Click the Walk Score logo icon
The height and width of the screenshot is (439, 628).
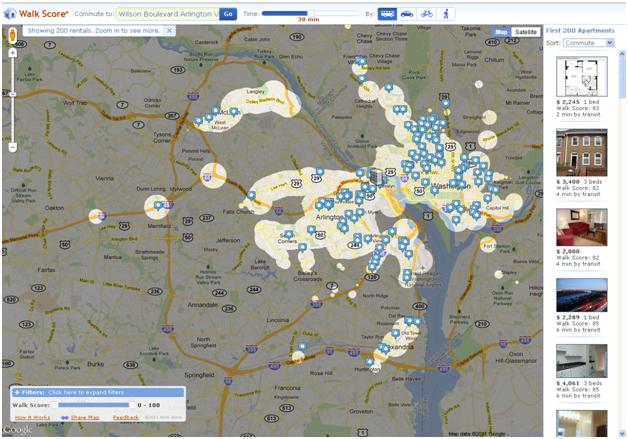9,14
